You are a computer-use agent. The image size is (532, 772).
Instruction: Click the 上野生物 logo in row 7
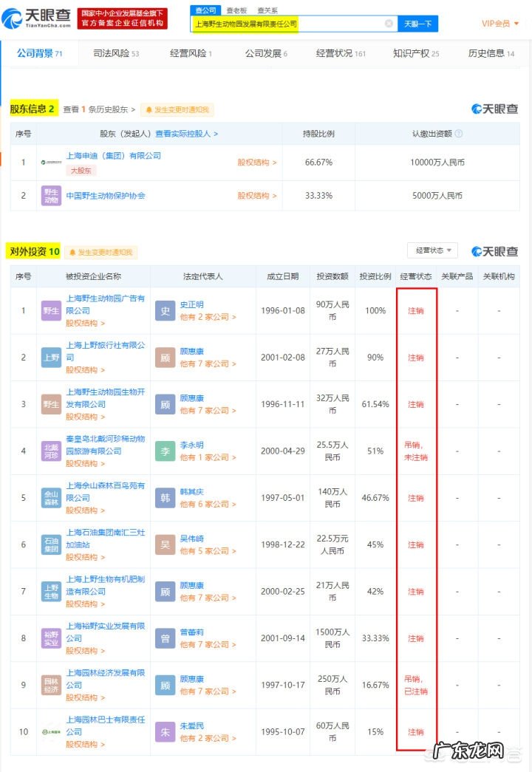[x=51, y=591]
